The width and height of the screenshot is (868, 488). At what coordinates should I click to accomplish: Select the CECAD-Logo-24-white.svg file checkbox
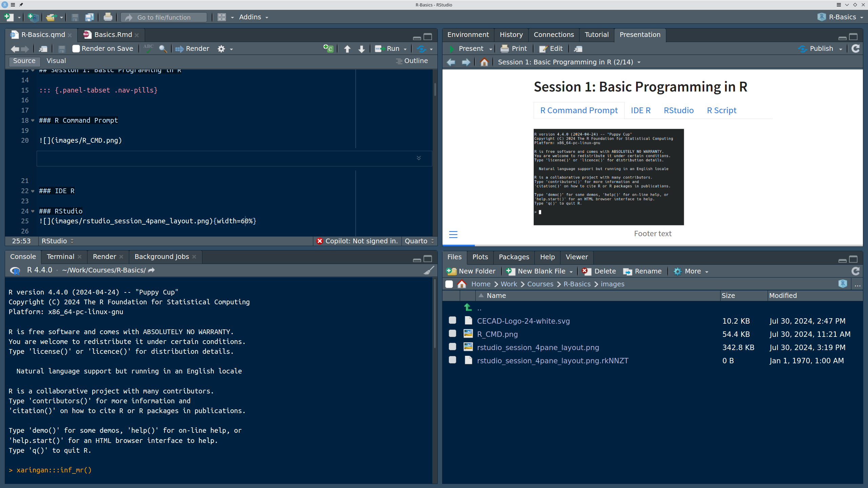(x=452, y=321)
